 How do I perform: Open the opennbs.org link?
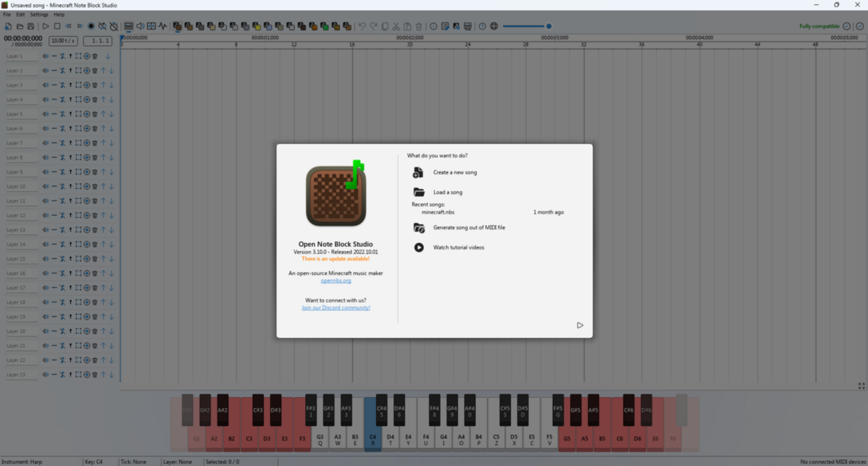(336, 280)
